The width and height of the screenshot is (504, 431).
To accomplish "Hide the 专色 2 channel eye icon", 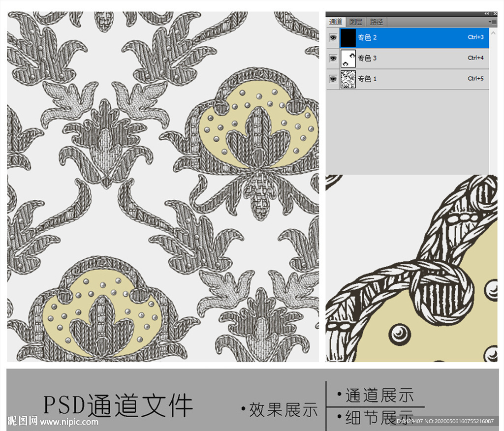I will (333, 37).
